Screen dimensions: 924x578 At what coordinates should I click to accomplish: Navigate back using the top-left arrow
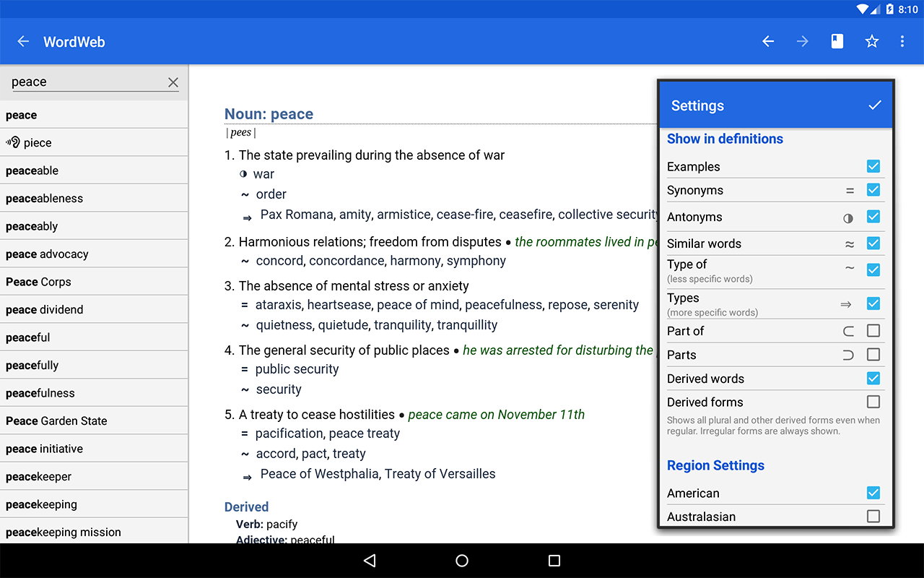[22, 41]
